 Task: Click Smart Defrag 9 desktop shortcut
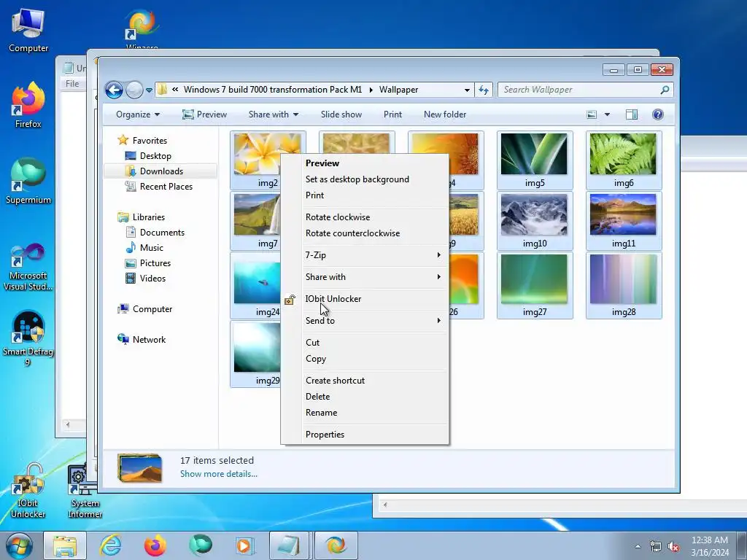pos(28,338)
